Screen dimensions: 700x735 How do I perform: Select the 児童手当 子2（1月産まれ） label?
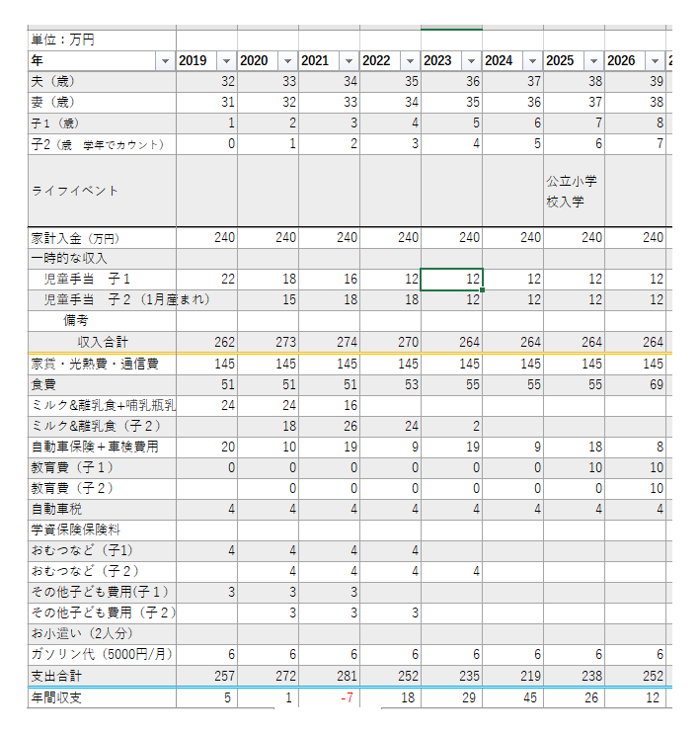(102, 300)
